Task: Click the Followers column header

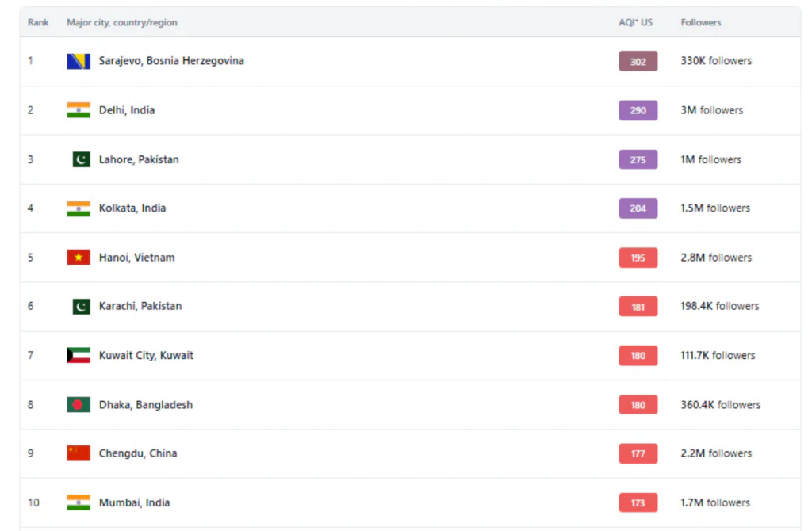Action: [701, 23]
